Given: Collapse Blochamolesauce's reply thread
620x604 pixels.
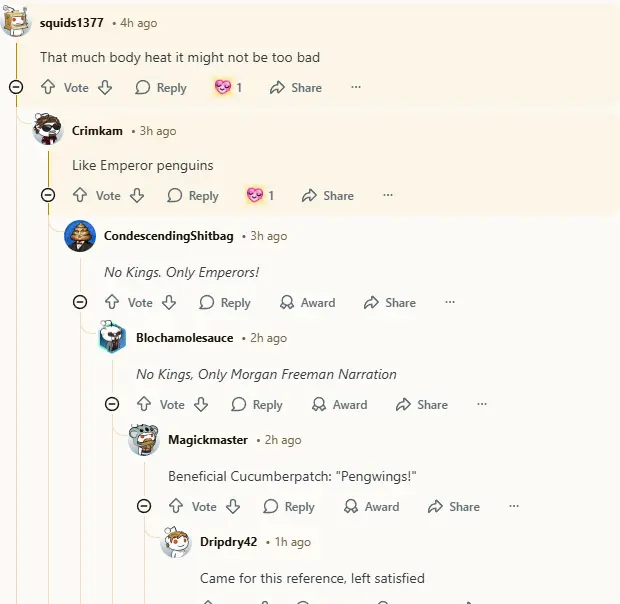Looking at the screenshot, I should [x=112, y=404].
